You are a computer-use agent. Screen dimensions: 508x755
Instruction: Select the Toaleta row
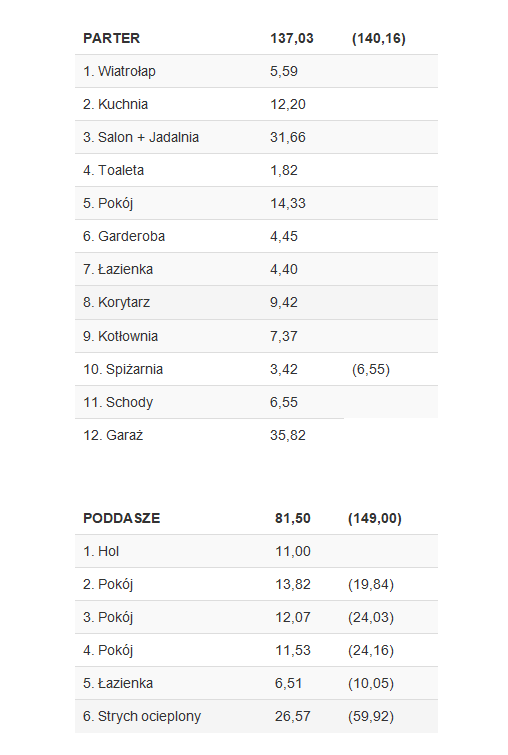256,170
